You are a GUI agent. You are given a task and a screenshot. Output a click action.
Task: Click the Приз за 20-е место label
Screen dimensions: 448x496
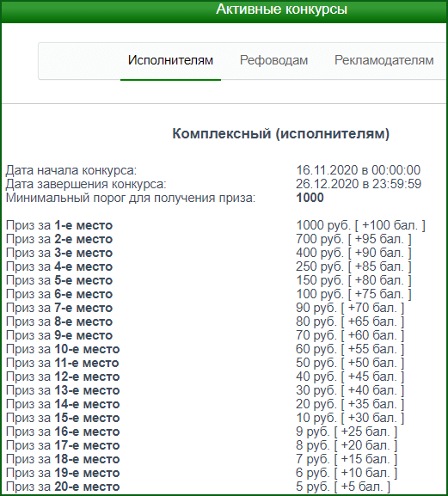[x=63, y=487]
